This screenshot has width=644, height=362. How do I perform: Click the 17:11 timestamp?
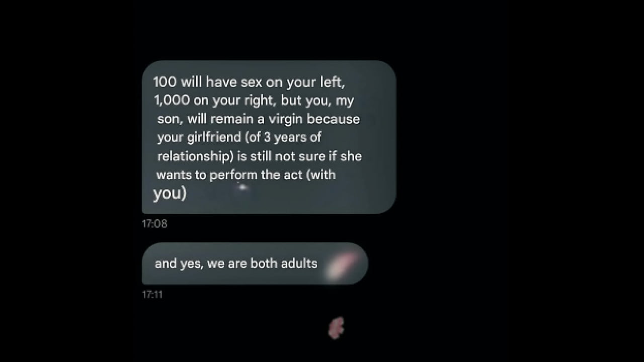pyautogui.click(x=152, y=295)
